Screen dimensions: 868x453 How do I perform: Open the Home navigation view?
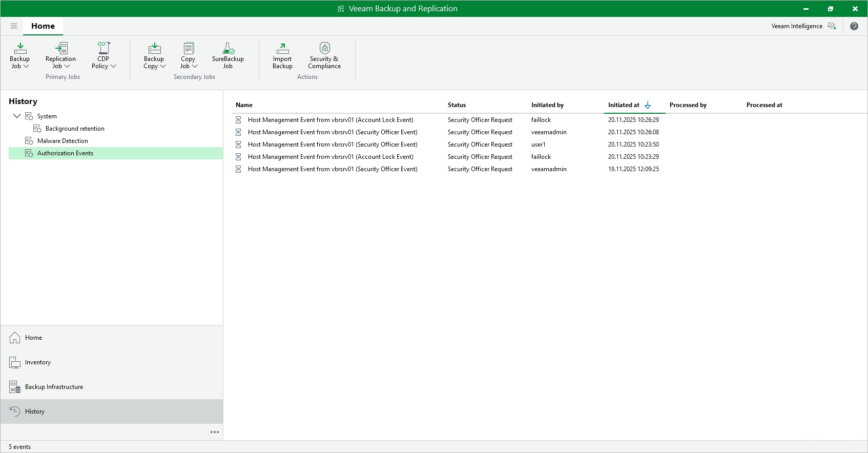pyautogui.click(x=112, y=338)
